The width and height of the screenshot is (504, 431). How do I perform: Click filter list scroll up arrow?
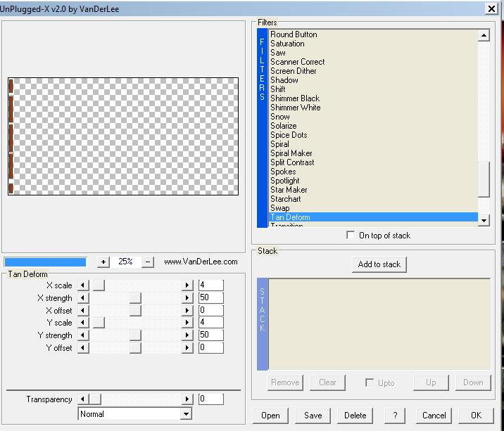(484, 35)
